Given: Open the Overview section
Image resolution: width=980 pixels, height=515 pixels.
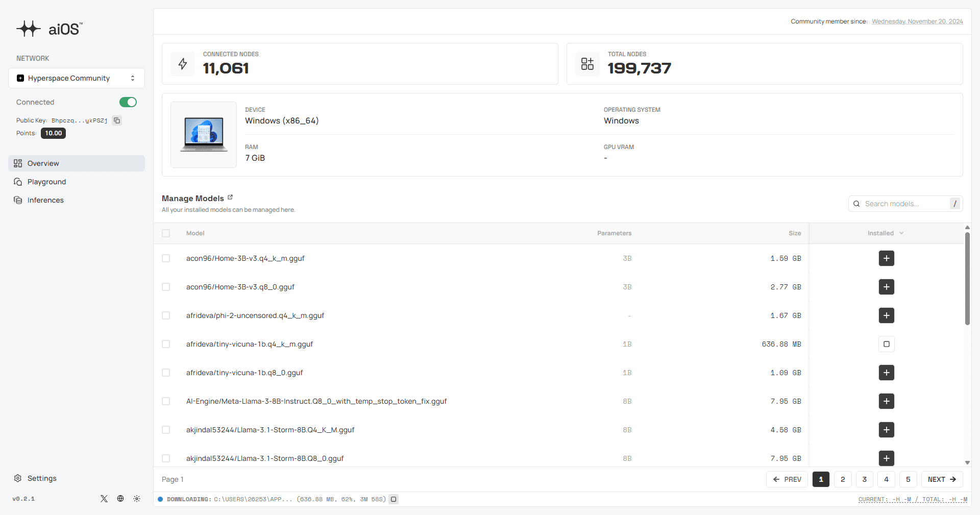Looking at the screenshot, I should [x=77, y=163].
